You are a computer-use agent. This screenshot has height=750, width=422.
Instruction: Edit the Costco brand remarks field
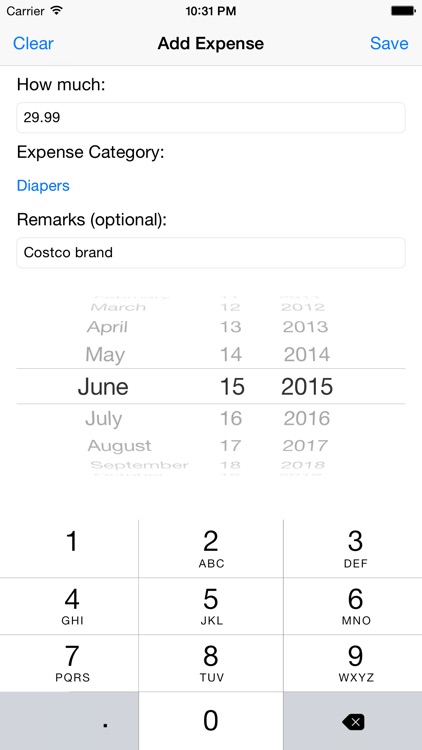click(x=211, y=253)
